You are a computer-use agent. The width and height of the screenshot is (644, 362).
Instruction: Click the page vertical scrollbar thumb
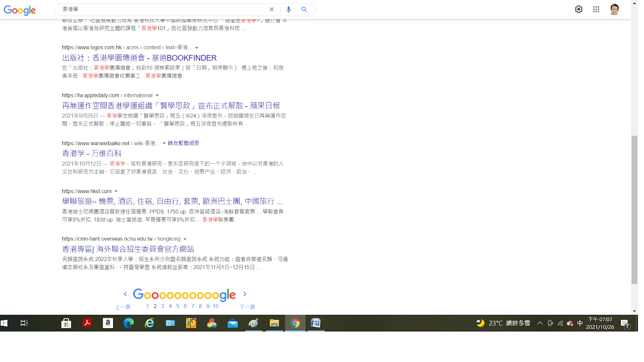(x=634, y=210)
